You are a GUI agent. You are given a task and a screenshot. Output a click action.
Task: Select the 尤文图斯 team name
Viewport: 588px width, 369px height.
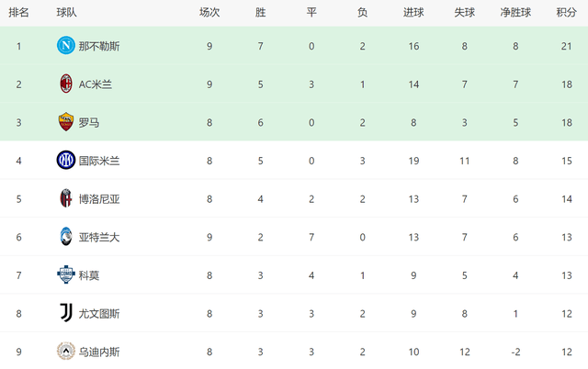pyautogui.click(x=98, y=313)
